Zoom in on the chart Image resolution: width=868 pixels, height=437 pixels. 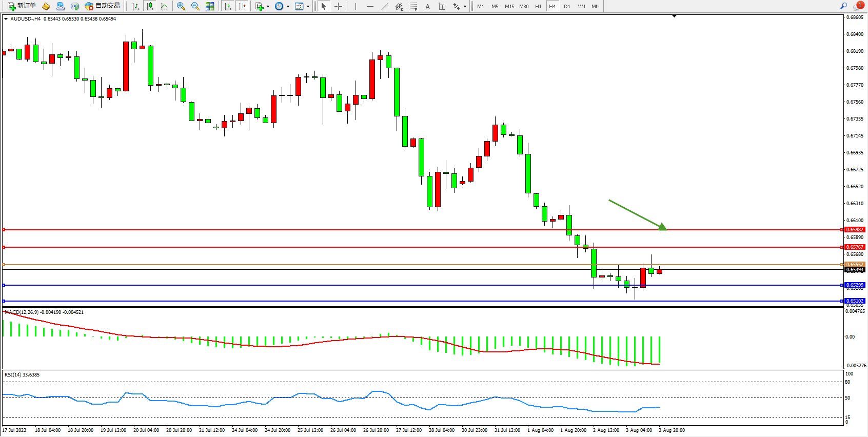pos(181,6)
